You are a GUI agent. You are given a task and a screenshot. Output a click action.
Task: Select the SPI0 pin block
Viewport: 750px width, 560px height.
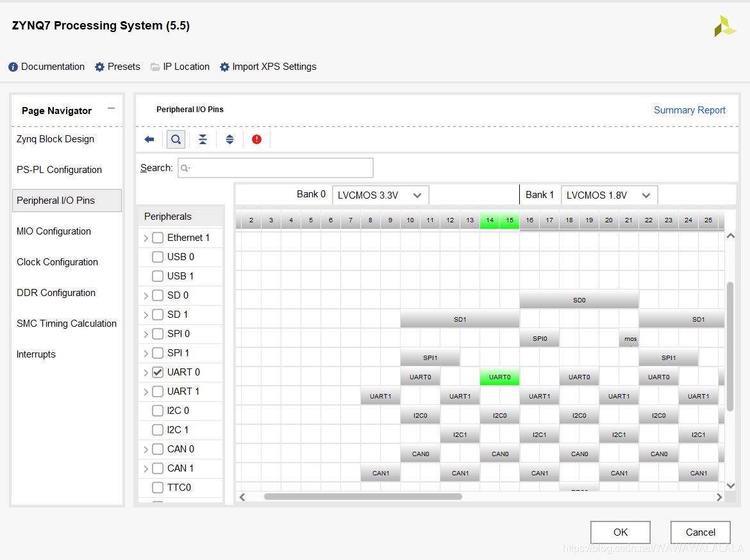(x=540, y=338)
